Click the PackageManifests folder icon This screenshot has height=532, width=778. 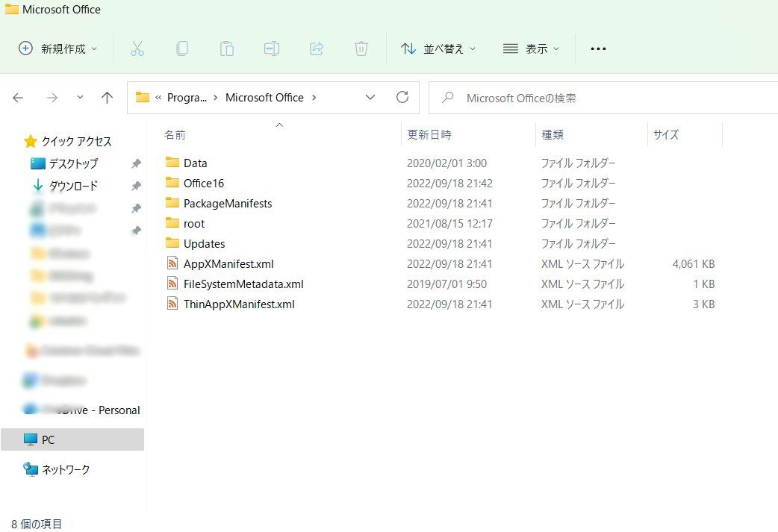tap(172, 203)
